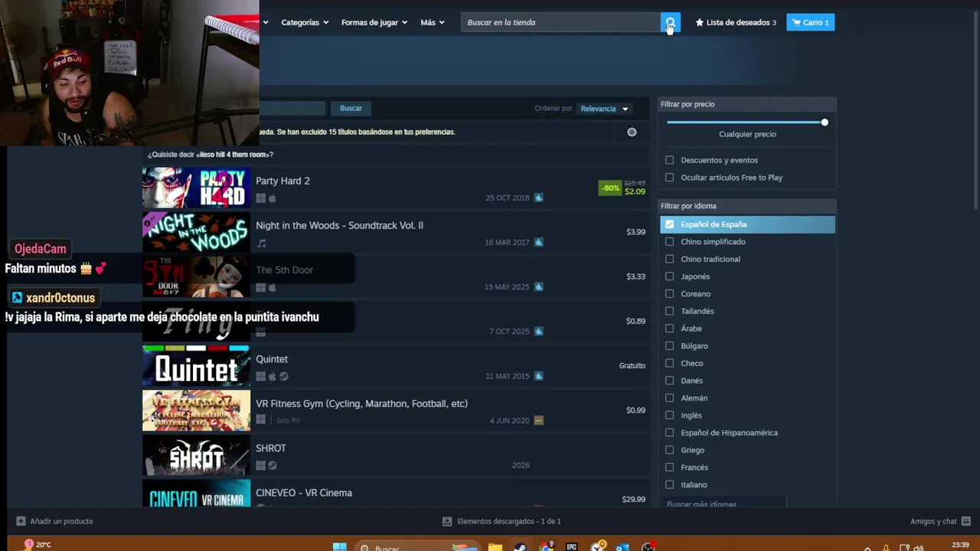The height and width of the screenshot is (551, 980).
Task: Check Inglés language filter
Action: (x=670, y=416)
